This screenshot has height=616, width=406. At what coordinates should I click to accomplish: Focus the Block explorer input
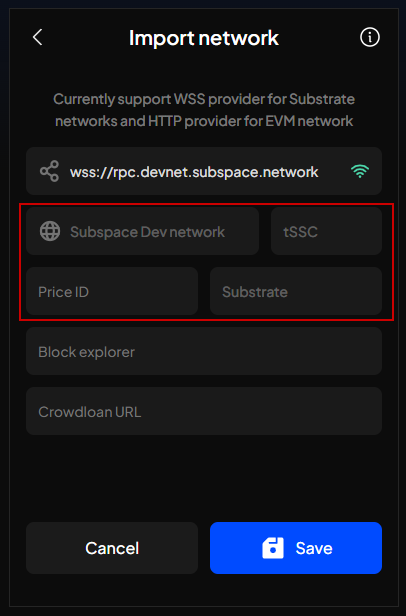(204, 351)
